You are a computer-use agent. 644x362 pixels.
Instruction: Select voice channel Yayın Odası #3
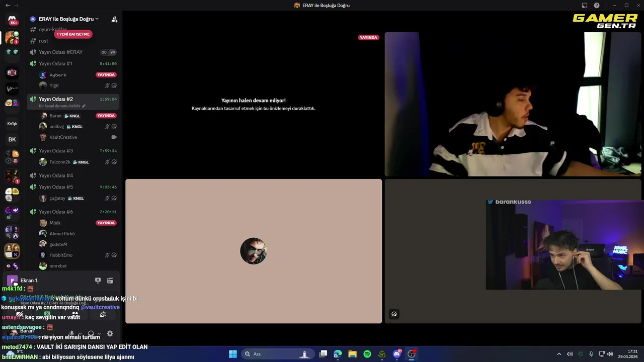click(x=73, y=151)
